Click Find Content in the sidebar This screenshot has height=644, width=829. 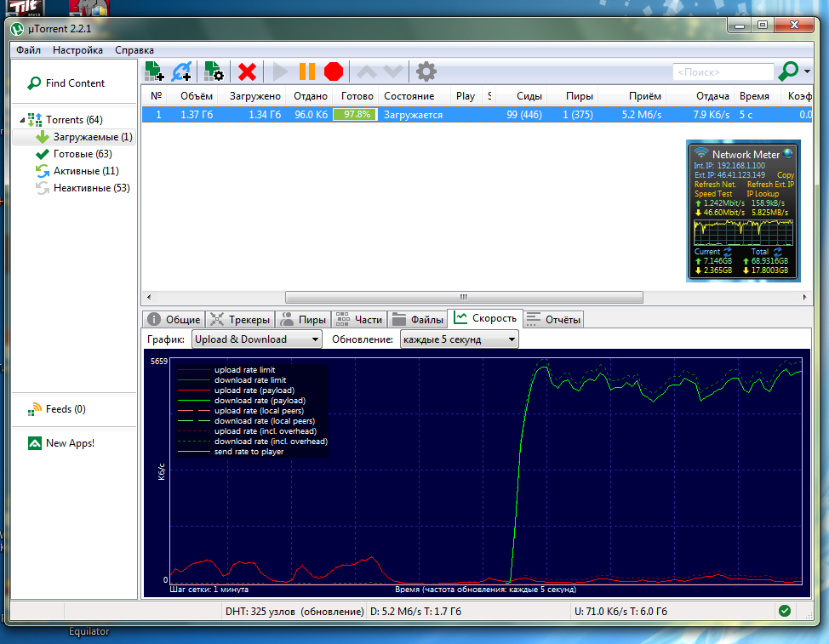coord(75,83)
